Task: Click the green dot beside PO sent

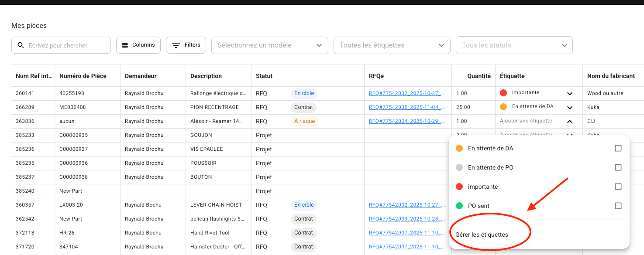Action: click(459, 206)
